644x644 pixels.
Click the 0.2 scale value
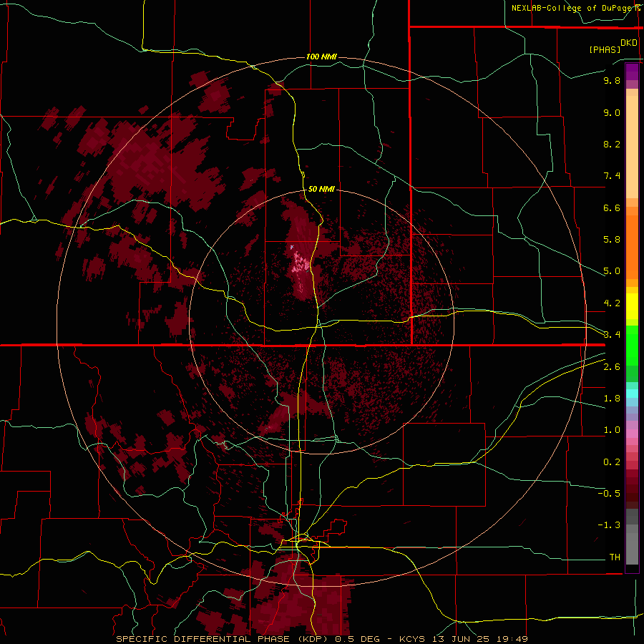pyautogui.click(x=612, y=462)
